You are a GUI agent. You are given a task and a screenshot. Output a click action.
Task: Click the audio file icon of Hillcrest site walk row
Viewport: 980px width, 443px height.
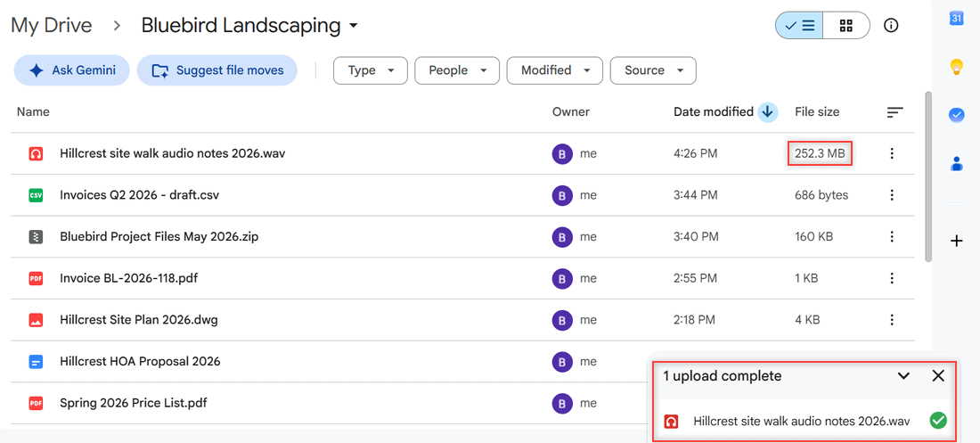point(36,153)
